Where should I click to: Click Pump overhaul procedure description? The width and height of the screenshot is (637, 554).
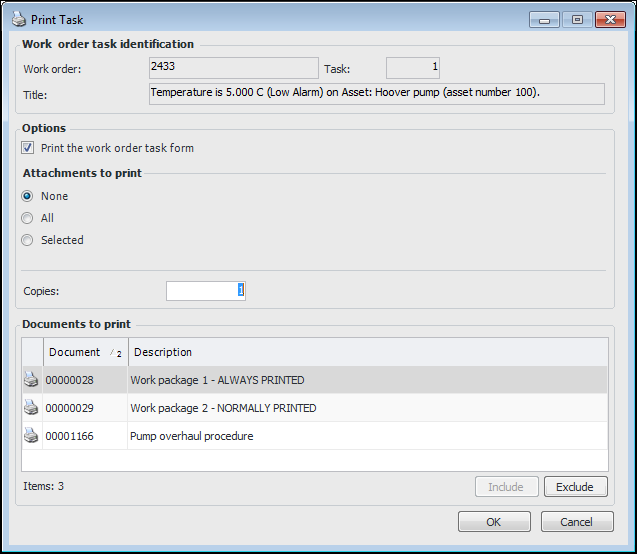point(191,436)
